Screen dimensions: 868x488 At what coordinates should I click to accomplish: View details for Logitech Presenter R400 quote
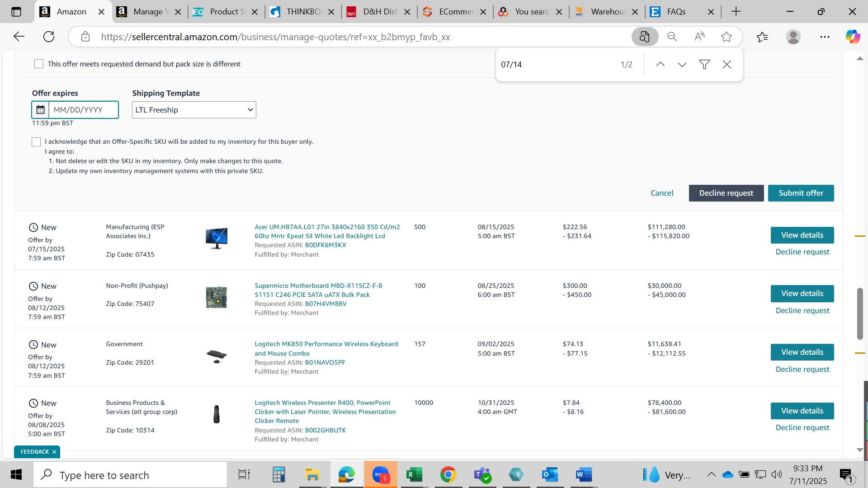802,411
